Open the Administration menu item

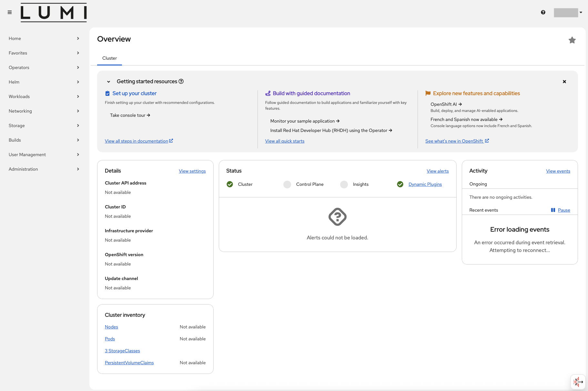click(x=44, y=169)
